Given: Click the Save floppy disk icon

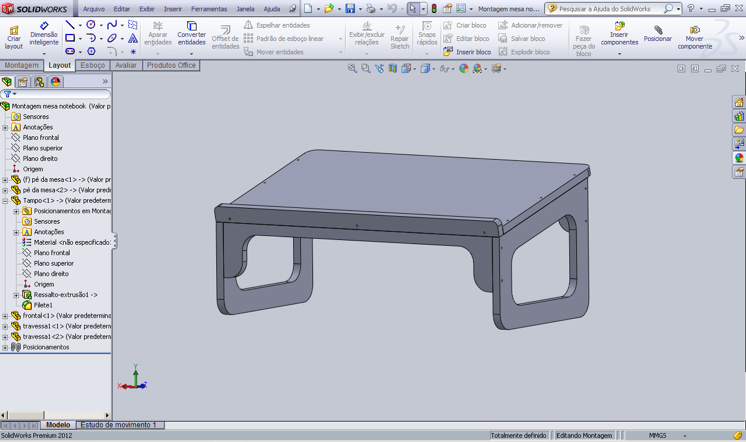Looking at the screenshot, I should [x=350, y=9].
